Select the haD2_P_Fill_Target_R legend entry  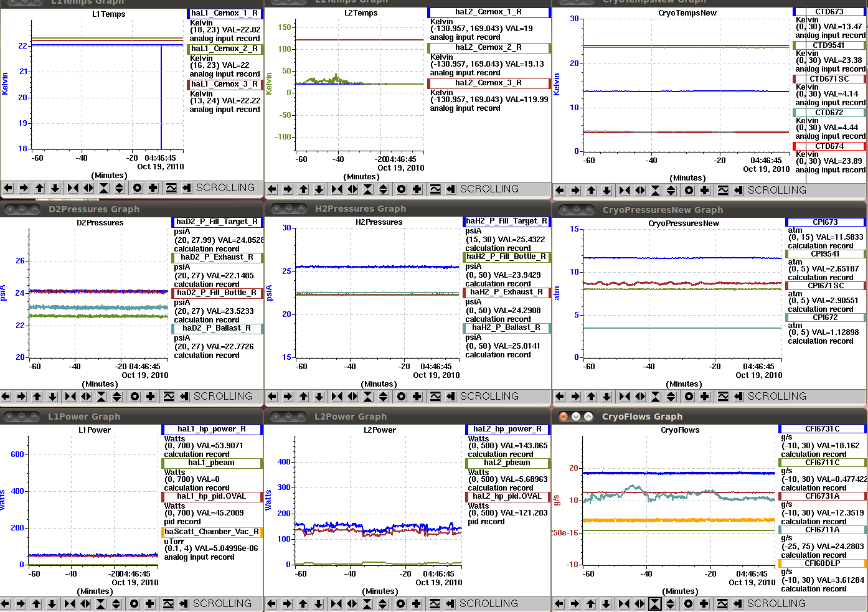[217, 222]
